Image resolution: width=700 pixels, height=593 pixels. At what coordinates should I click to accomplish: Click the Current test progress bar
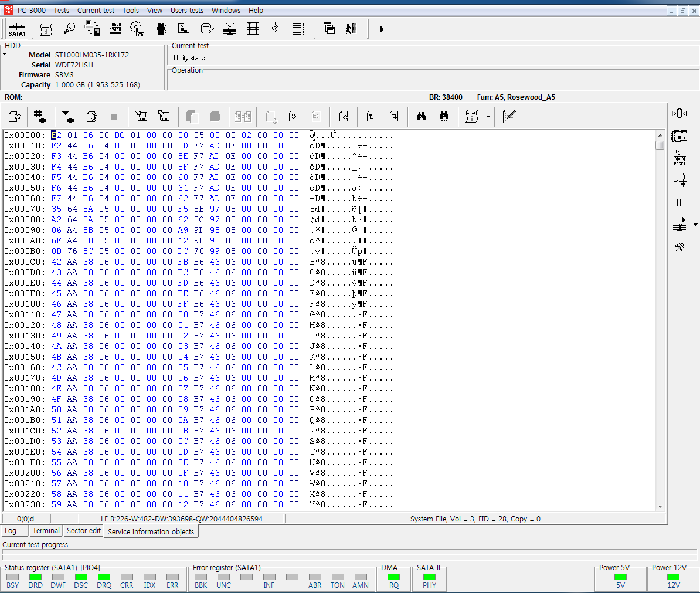[349, 555]
